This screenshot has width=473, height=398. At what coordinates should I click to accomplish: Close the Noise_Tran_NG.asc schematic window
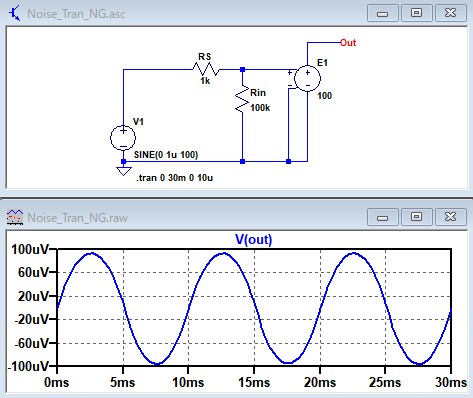point(450,13)
